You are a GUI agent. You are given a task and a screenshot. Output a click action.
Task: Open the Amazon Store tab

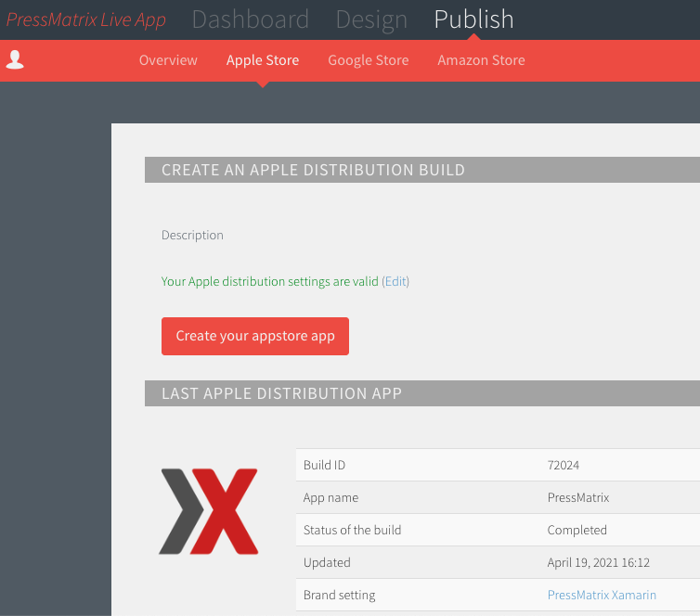coord(481,60)
